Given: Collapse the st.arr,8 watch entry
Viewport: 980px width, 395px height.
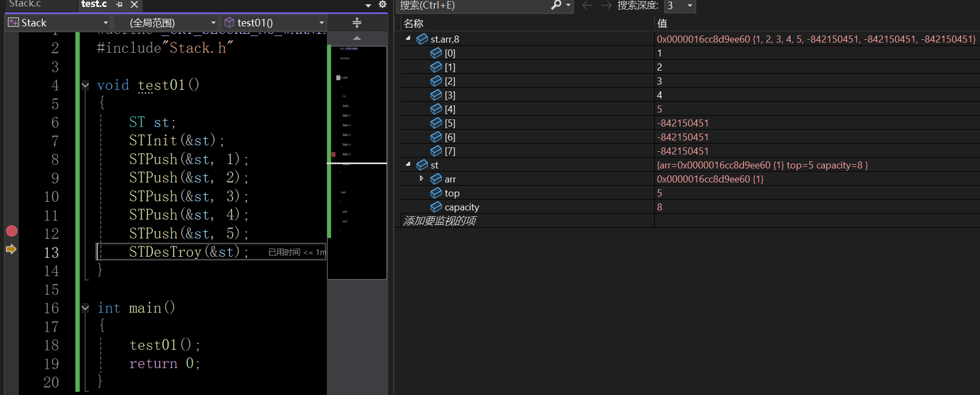Looking at the screenshot, I should pos(408,38).
